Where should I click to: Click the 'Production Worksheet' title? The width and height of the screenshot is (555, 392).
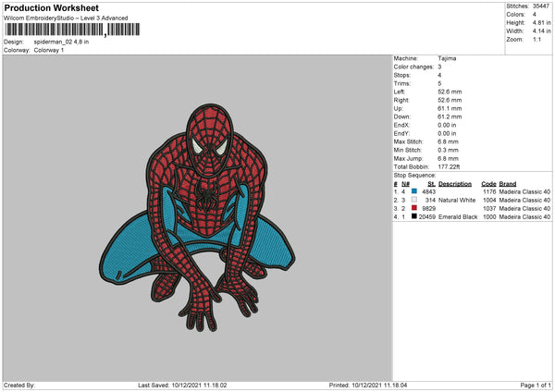click(x=52, y=7)
